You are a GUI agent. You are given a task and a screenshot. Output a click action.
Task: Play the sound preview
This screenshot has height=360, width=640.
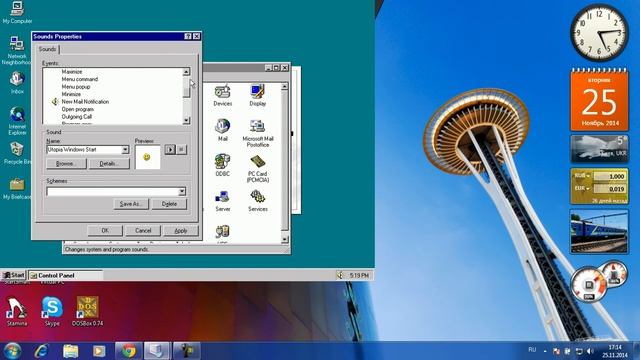click(170, 149)
